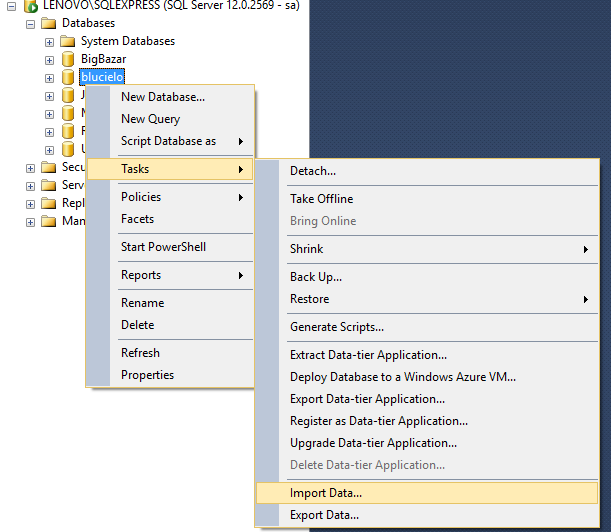Open the Policies submenu
The width and height of the screenshot is (611, 532).
tap(170, 197)
